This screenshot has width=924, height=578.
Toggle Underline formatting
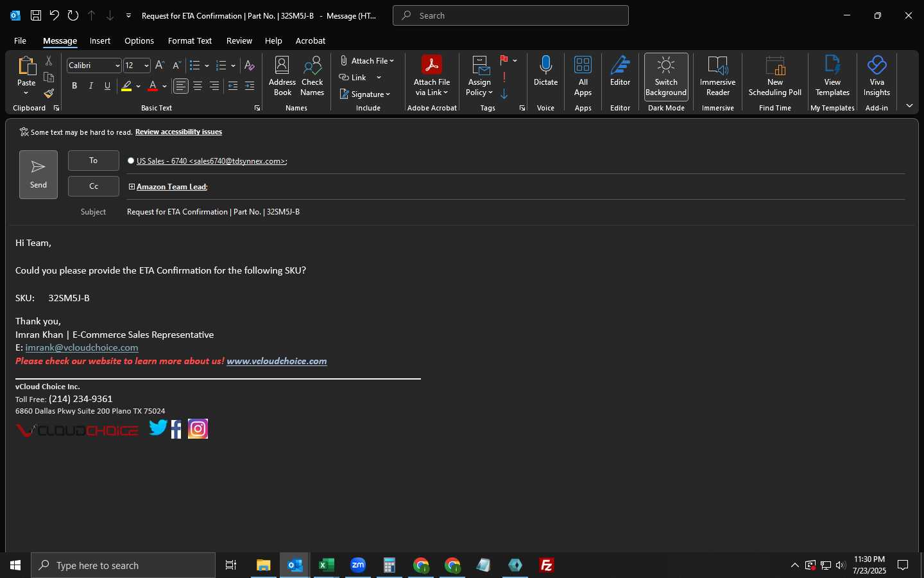click(107, 86)
